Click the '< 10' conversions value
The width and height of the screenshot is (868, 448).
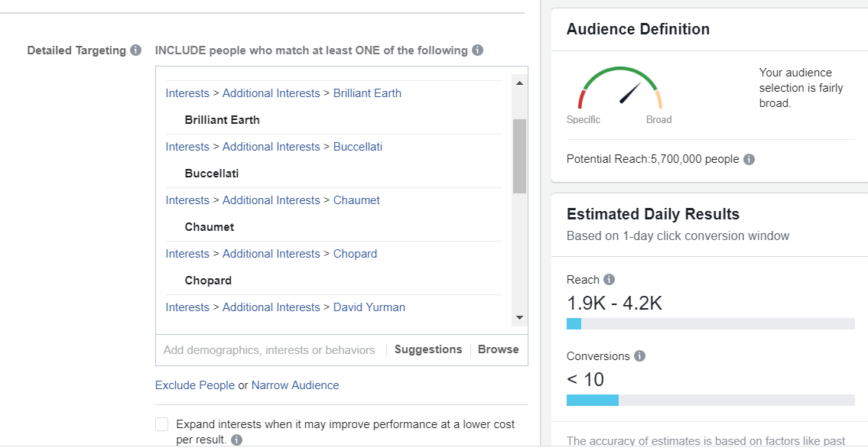coord(585,379)
